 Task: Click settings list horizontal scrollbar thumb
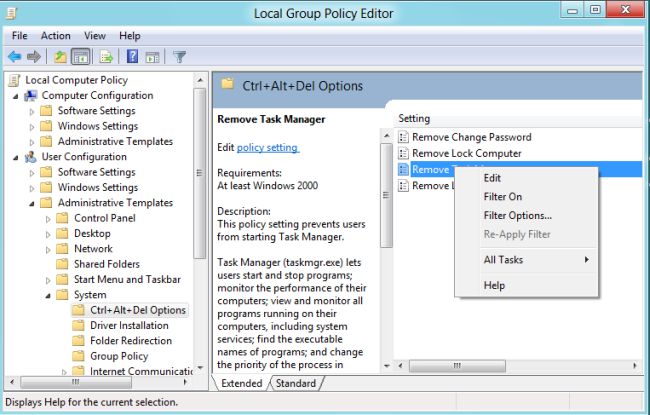point(457,366)
